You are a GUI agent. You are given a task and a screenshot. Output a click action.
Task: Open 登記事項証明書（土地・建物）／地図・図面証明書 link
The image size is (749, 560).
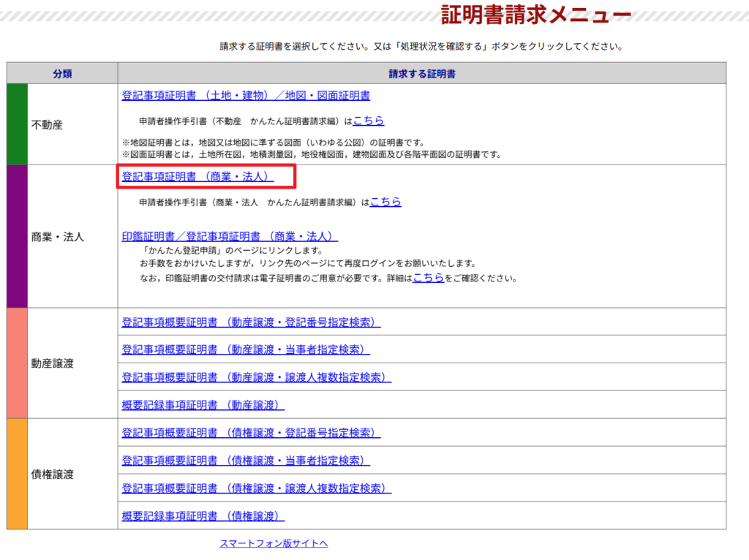[x=246, y=96]
